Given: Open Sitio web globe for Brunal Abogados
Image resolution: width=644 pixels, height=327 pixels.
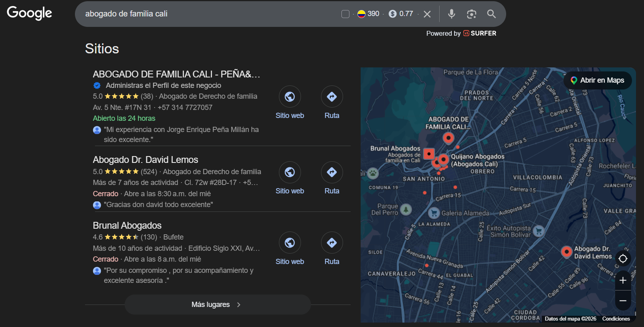Looking at the screenshot, I should [x=290, y=243].
